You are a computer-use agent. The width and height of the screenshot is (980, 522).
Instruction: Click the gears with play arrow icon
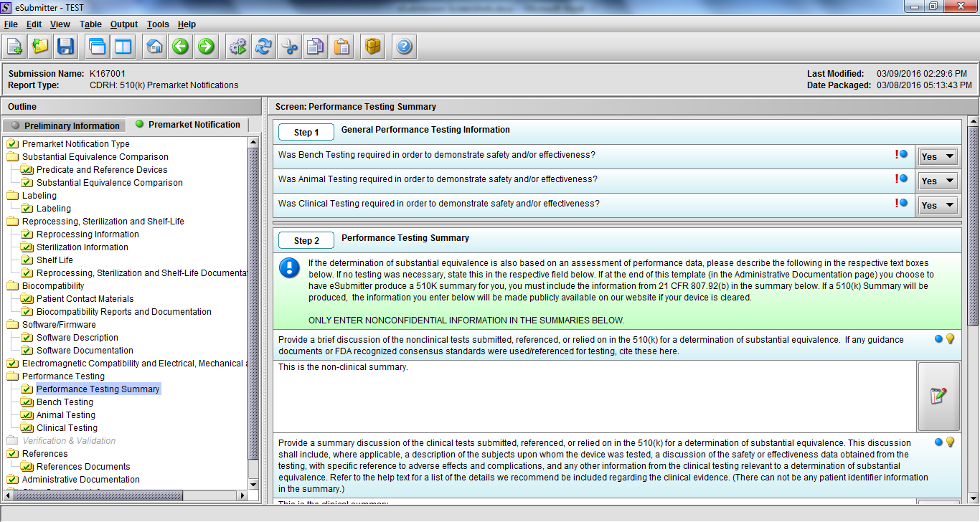tap(237, 47)
